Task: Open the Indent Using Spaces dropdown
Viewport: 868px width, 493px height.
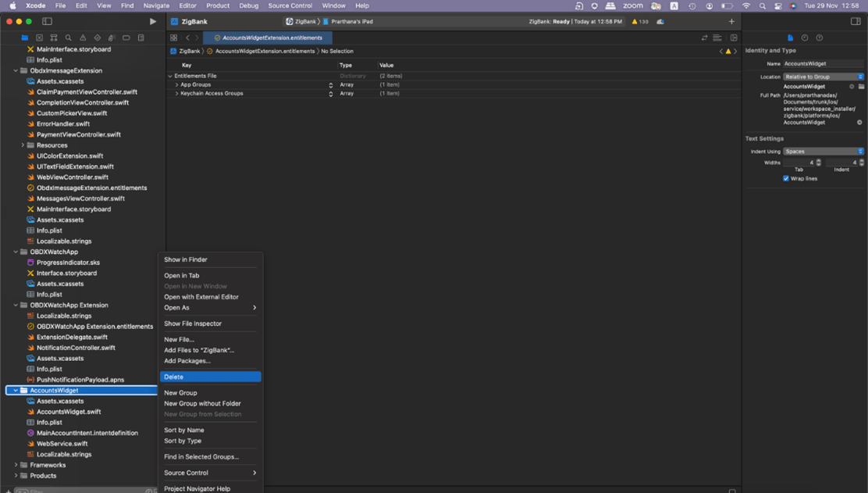Action: pyautogui.click(x=824, y=152)
